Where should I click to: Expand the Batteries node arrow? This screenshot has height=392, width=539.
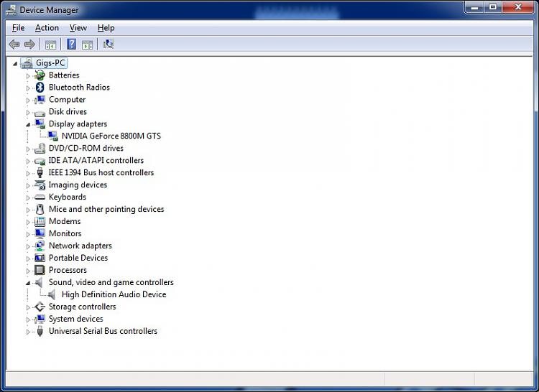point(28,76)
